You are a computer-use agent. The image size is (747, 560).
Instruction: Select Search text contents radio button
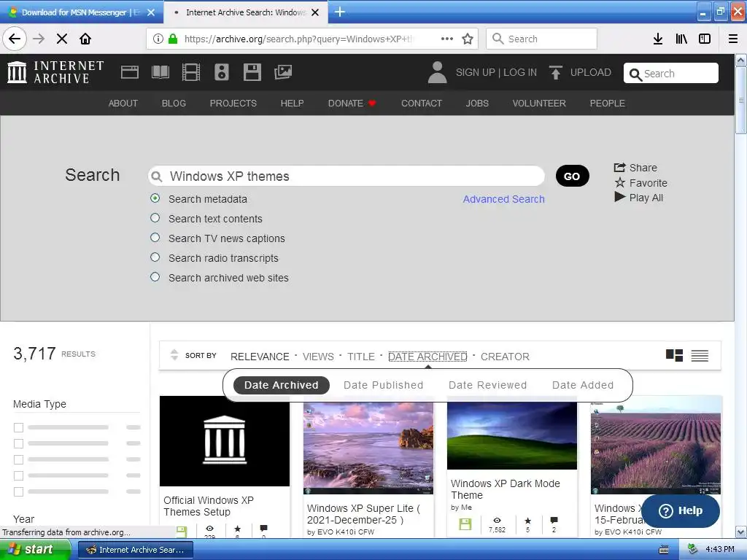point(155,217)
